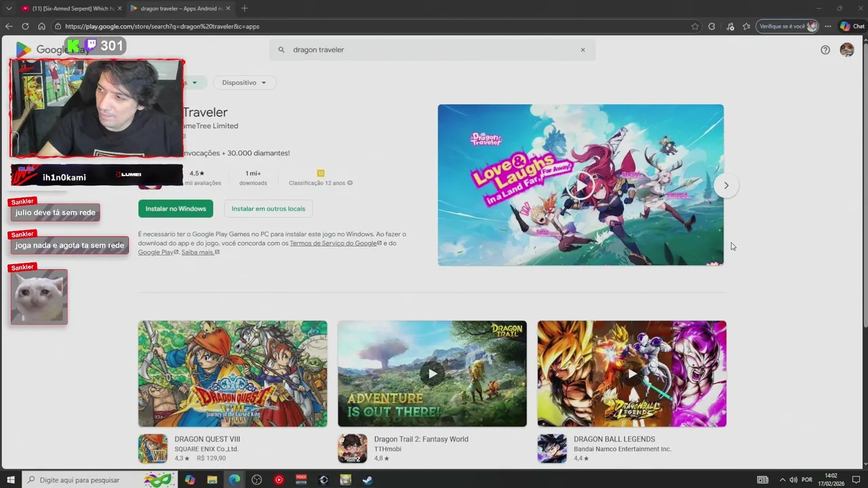Click the Google Play search box

432,49
